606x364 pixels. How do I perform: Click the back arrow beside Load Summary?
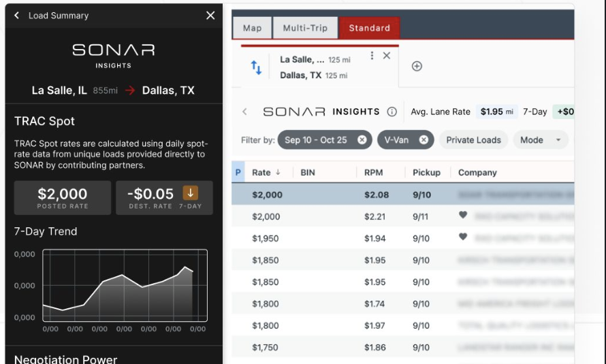pos(16,16)
